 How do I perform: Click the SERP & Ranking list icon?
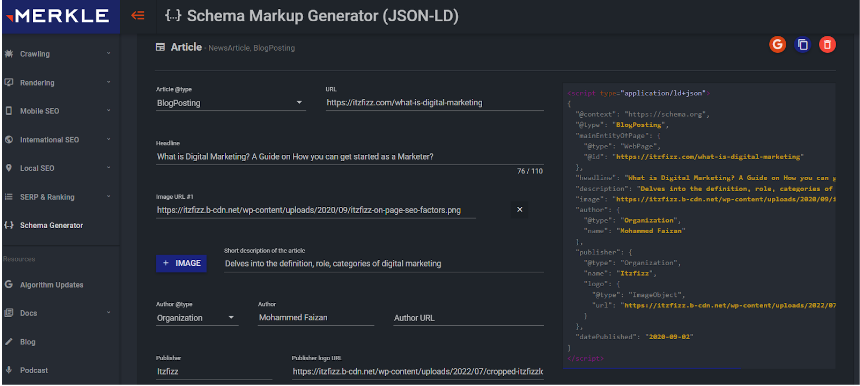point(9,196)
